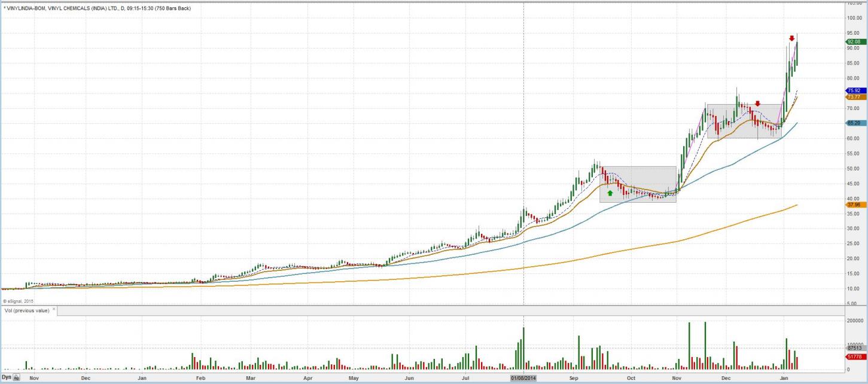868x384 pixels.
Task: Click the 100.00 price axis label
Action: (x=853, y=18)
